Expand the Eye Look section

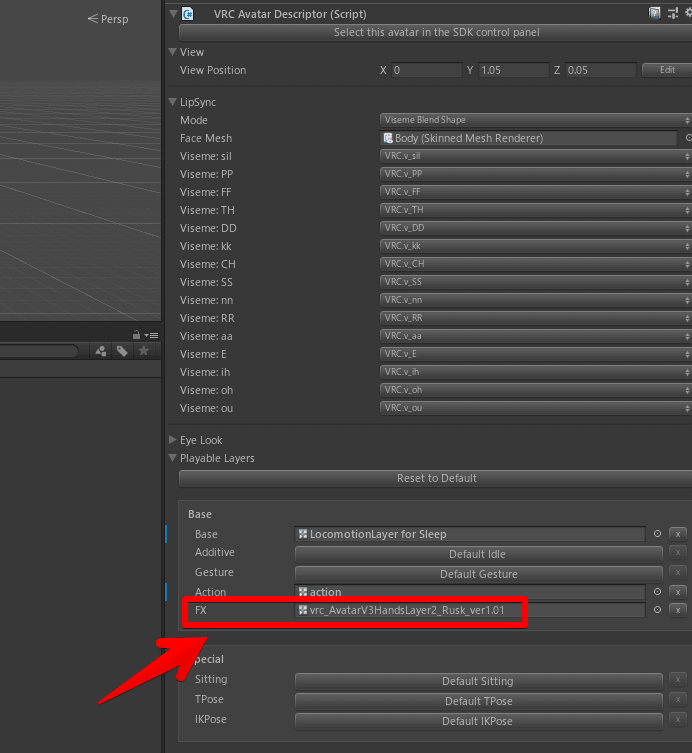(173, 440)
